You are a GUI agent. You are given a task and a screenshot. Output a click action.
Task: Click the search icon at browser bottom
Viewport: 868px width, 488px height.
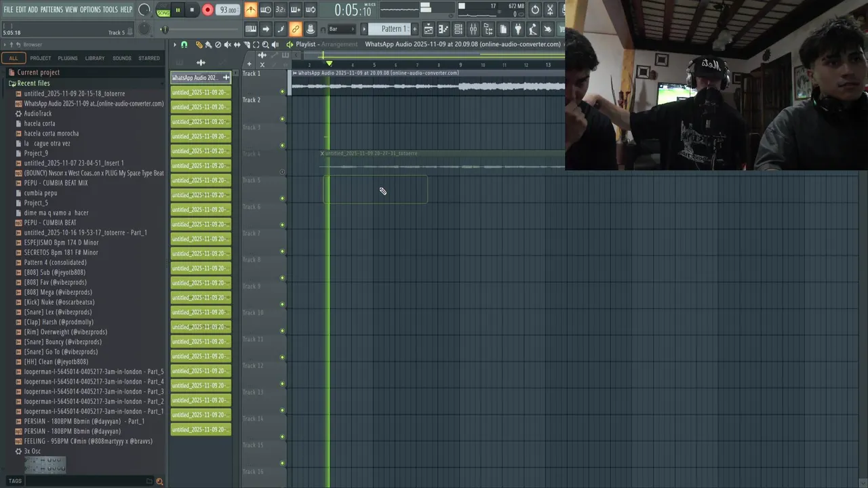(x=159, y=481)
